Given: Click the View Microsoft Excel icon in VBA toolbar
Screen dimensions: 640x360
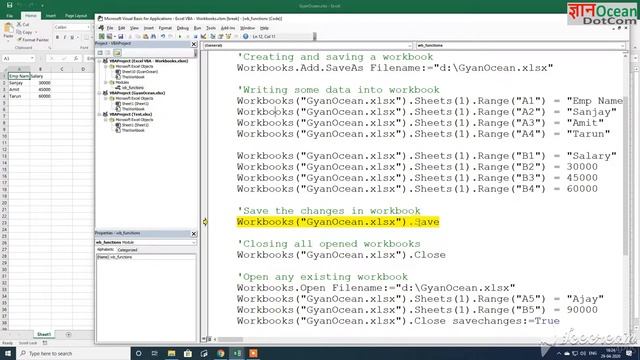Looking at the screenshot, I should click(x=101, y=36).
